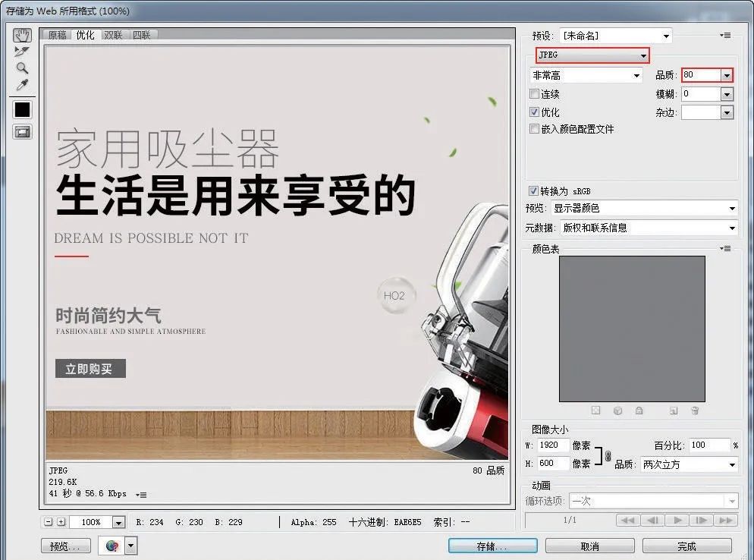
Task: Click the 取消 cancel button
Action: coord(590,546)
